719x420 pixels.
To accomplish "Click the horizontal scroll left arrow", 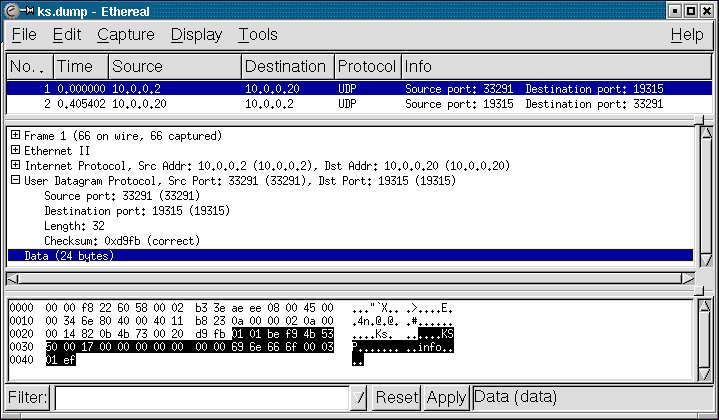I will pyautogui.click(x=13, y=278).
